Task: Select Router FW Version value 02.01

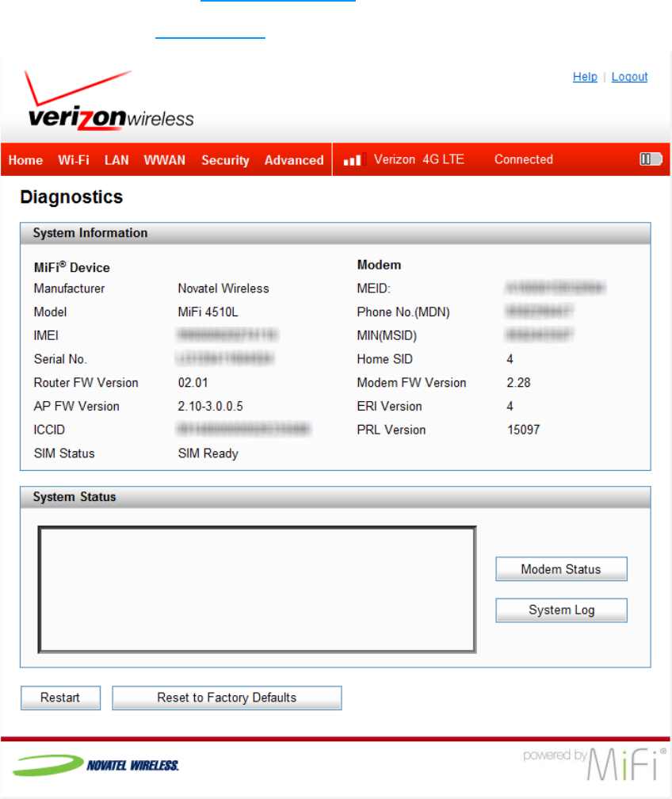Action: (193, 383)
